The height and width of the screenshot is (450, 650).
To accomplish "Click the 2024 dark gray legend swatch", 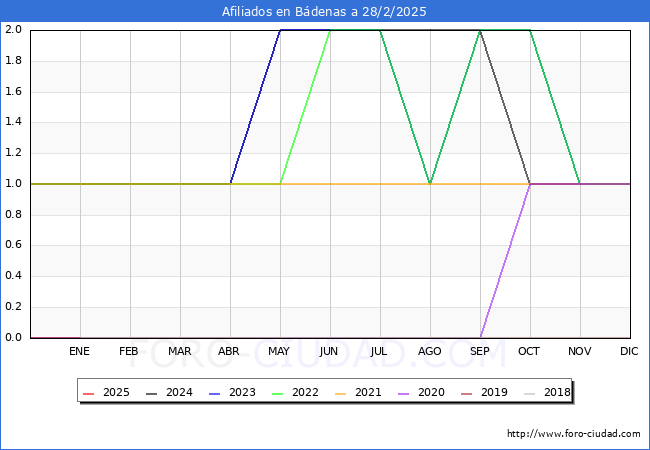I will coord(152,393).
